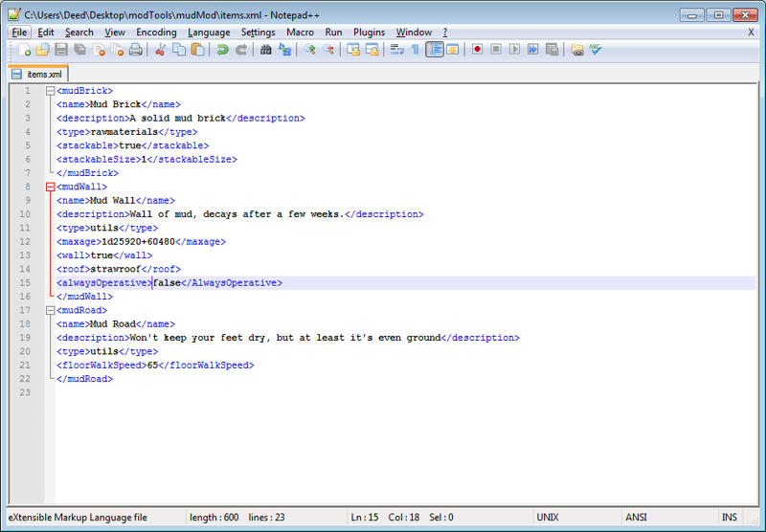
Task: Open the Replace dialog icon
Action: click(284, 50)
